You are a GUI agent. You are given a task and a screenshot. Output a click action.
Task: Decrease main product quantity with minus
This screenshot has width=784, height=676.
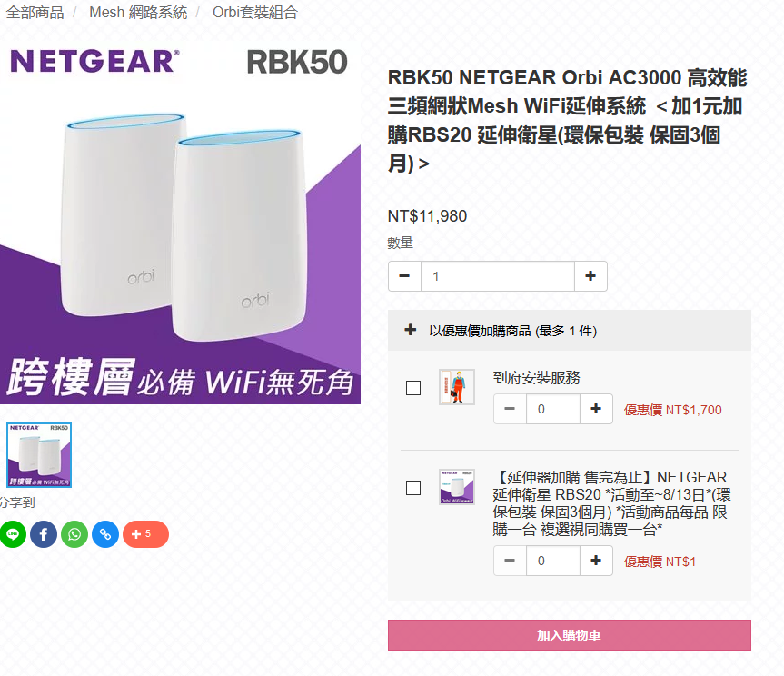click(x=404, y=276)
